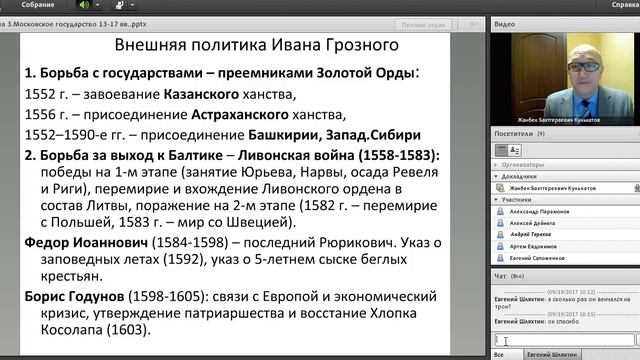Screen dimensions: 640x360
Task: Click the presenter role icon beside Жанбек
Action: (500, 188)
